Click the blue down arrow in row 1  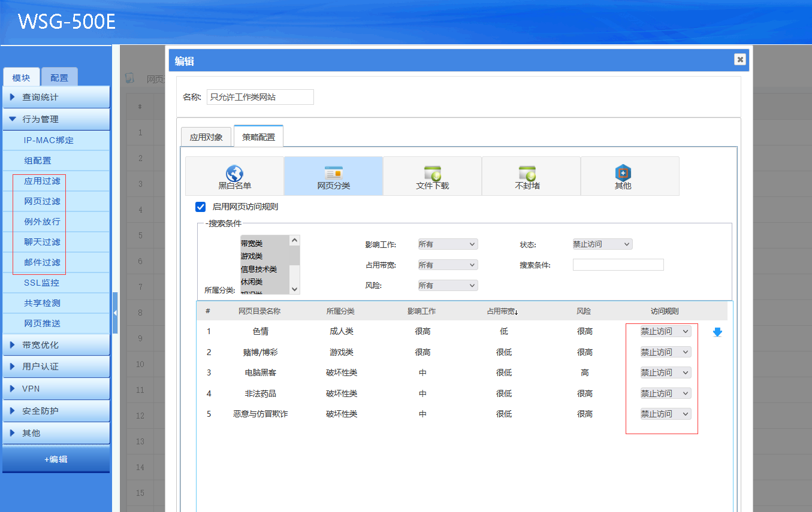point(717,332)
